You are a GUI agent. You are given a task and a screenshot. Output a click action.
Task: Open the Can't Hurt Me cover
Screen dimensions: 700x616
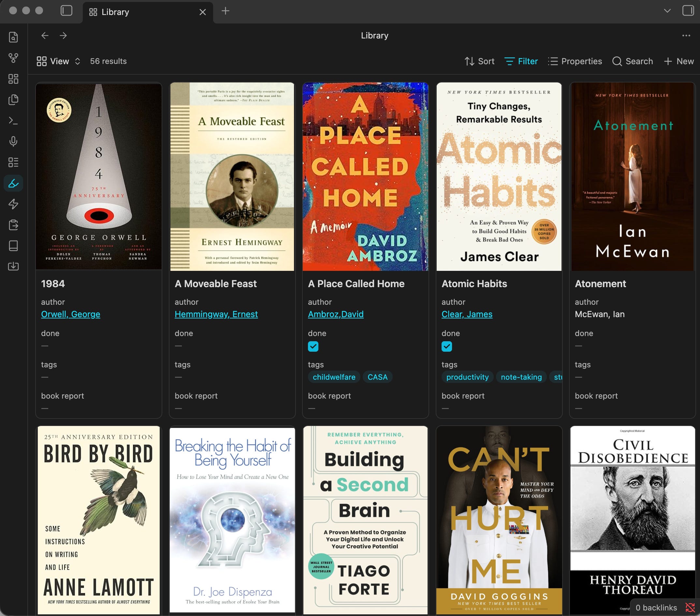(x=499, y=520)
